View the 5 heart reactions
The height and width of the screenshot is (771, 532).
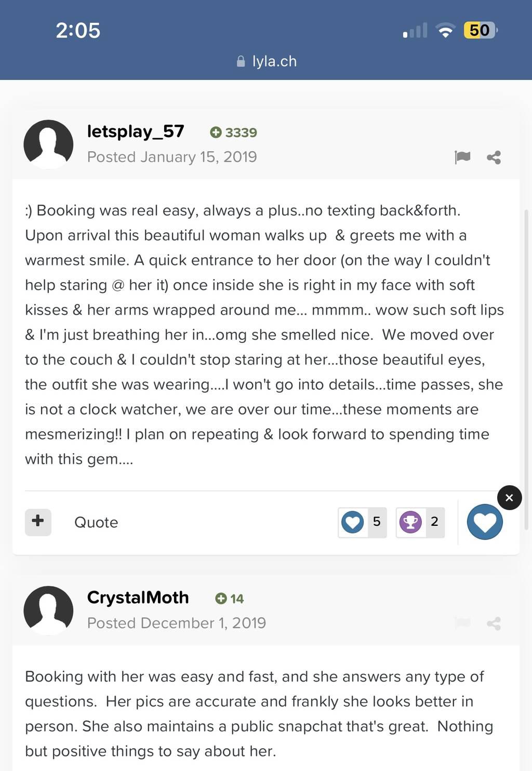click(362, 522)
